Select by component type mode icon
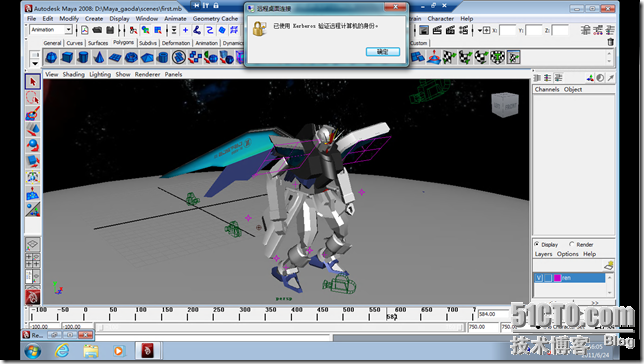Viewport: 644px width, 364px height. click(158, 30)
